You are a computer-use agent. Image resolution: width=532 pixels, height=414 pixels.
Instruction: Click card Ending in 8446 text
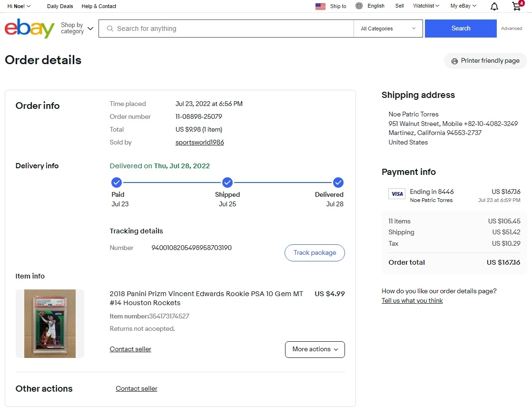pyautogui.click(x=432, y=192)
